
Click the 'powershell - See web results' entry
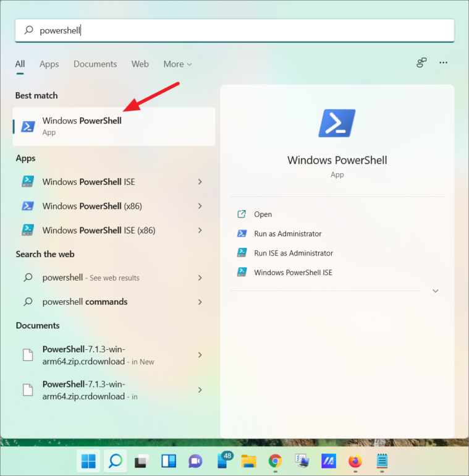[x=91, y=278]
